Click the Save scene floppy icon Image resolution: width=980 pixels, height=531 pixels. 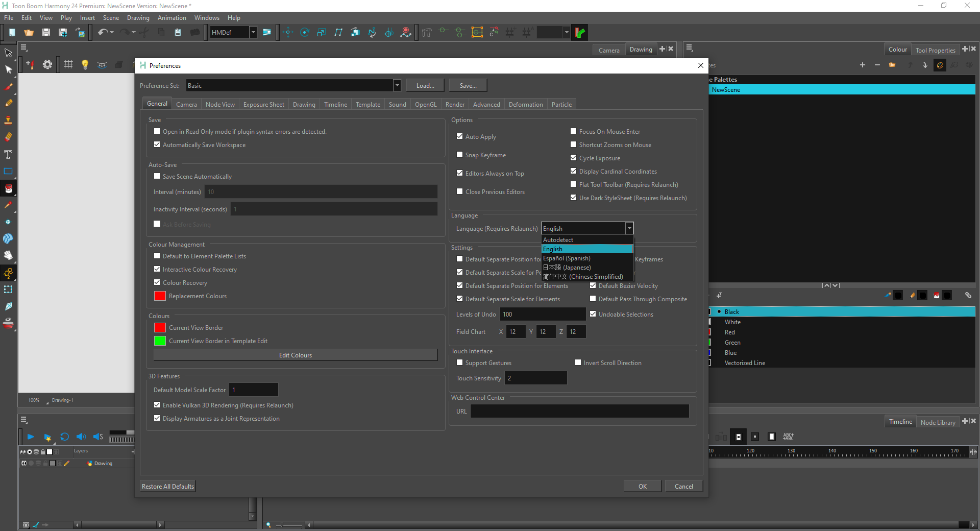(x=46, y=33)
